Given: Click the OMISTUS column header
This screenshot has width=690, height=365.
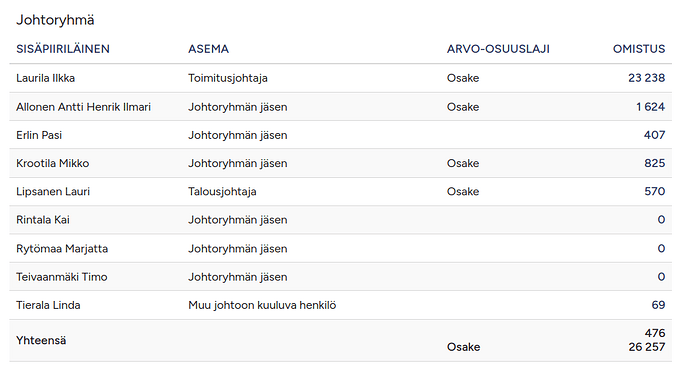Looking at the screenshot, I should (639, 49).
